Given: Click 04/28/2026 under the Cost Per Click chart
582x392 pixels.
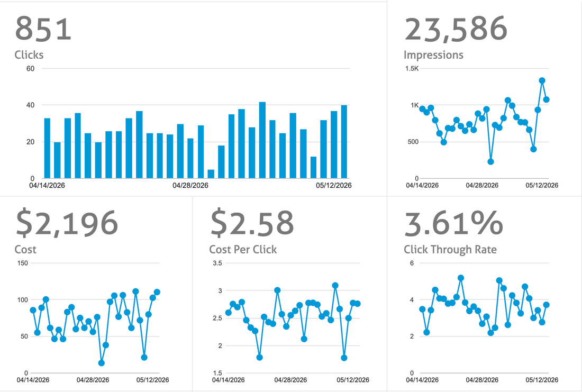Looking at the screenshot, I should pyautogui.click(x=290, y=380).
